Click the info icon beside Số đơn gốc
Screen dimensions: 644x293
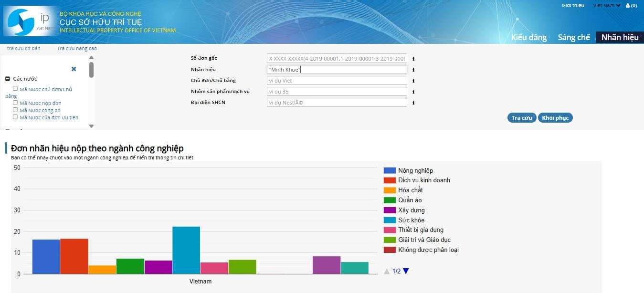pyautogui.click(x=413, y=58)
